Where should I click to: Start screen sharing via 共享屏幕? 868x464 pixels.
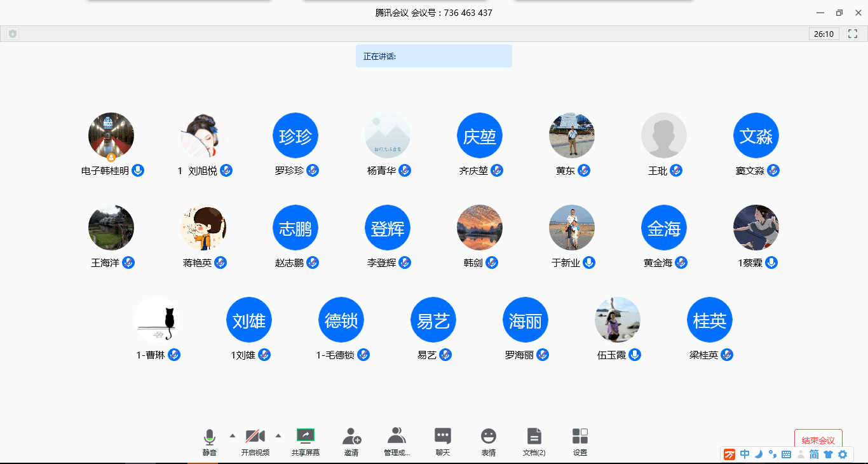click(306, 436)
